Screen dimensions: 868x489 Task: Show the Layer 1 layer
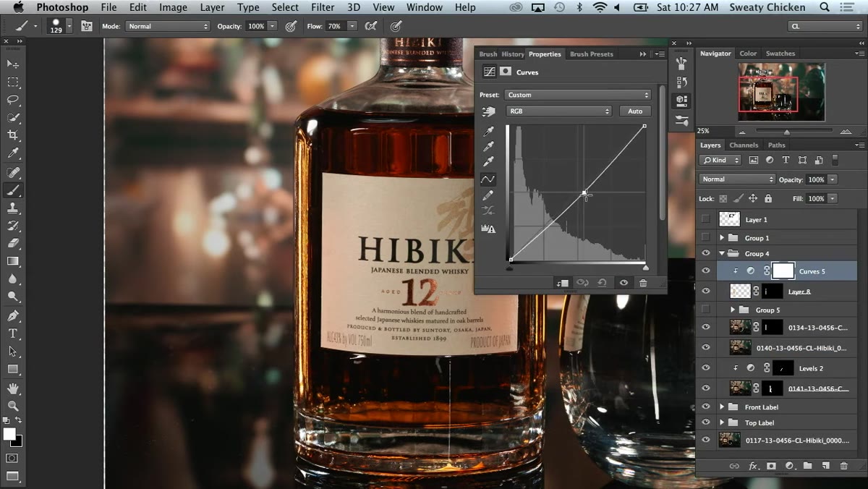point(706,219)
